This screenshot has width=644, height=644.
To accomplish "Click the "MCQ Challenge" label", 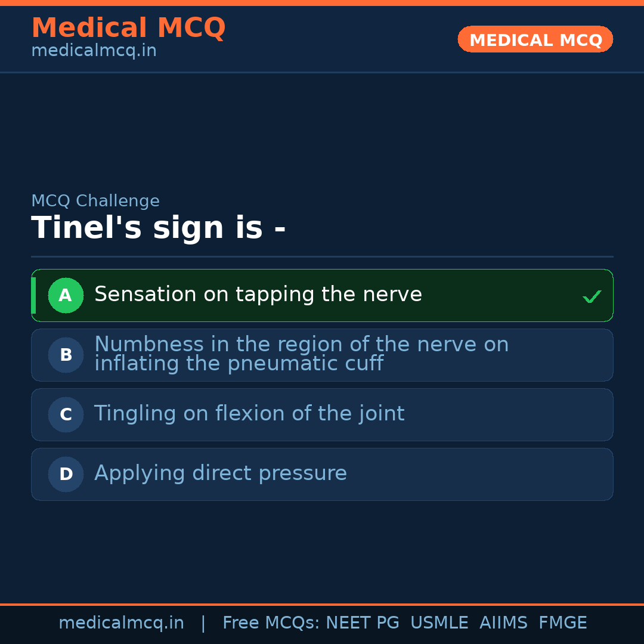I will coord(95,201).
